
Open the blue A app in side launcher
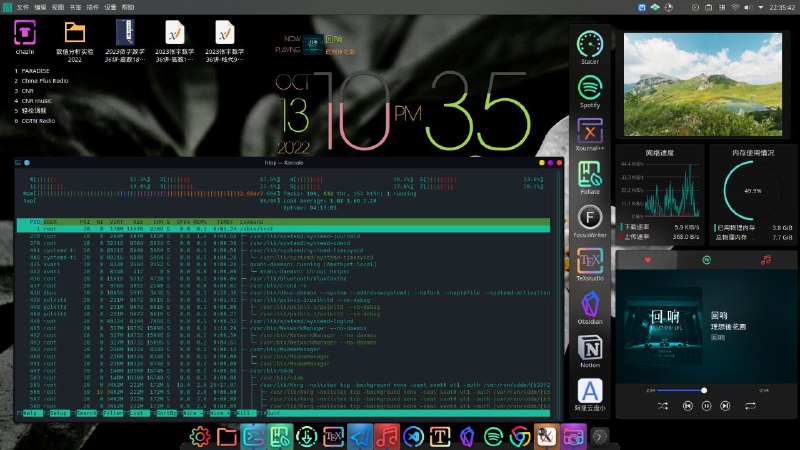[x=590, y=394]
